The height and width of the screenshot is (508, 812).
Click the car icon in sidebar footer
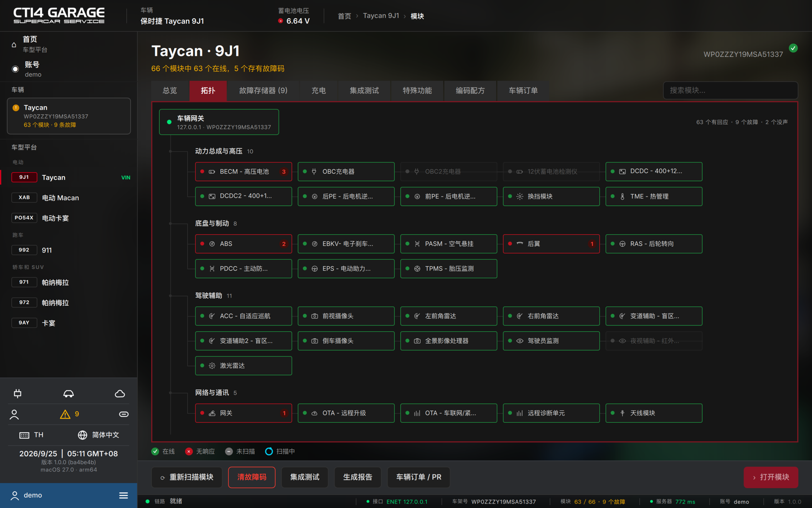[x=69, y=394]
